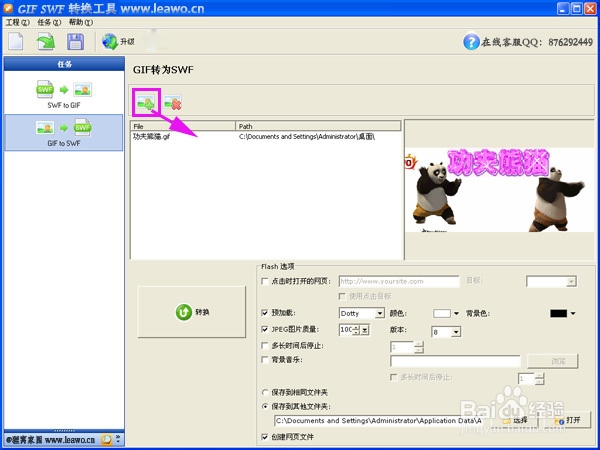Viewport: 600px width, 450px height.
Task: Click the remove image red X icon
Action: tap(173, 103)
